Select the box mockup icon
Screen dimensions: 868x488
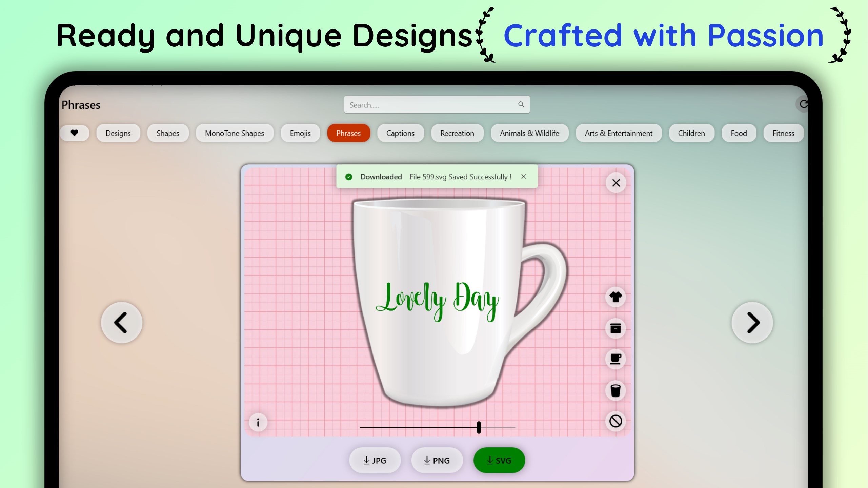coord(615,328)
